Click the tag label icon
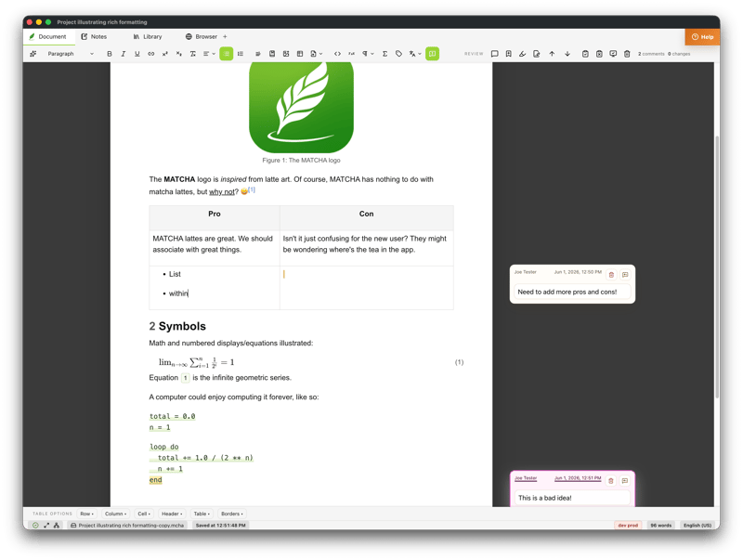Screen dimensions: 743x560 click(398, 54)
